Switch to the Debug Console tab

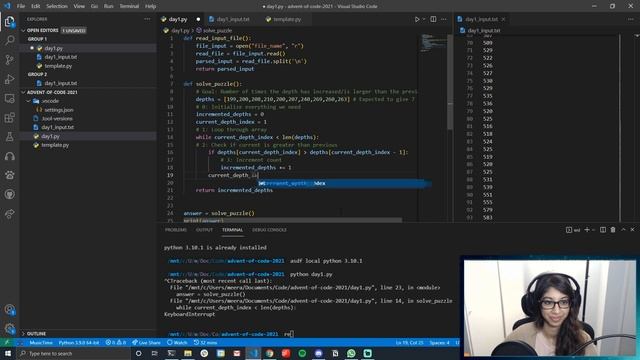point(269,230)
